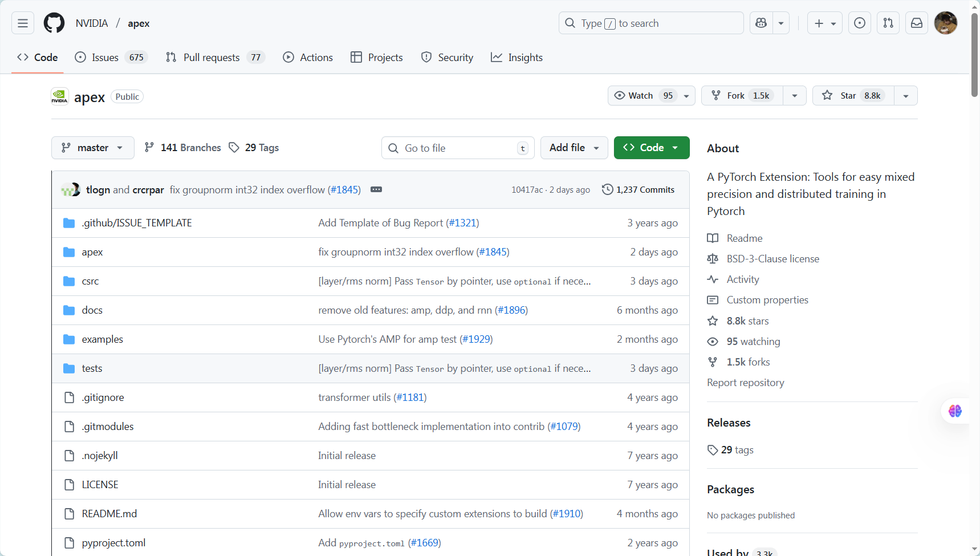Open the Copilot chat icon

tap(761, 23)
